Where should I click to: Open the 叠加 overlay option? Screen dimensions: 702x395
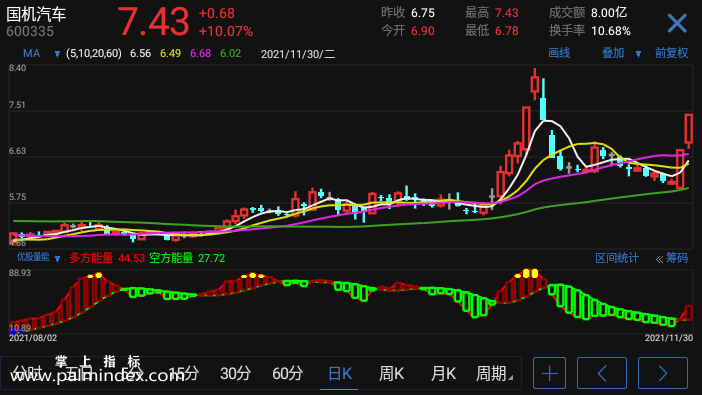point(613,53)
